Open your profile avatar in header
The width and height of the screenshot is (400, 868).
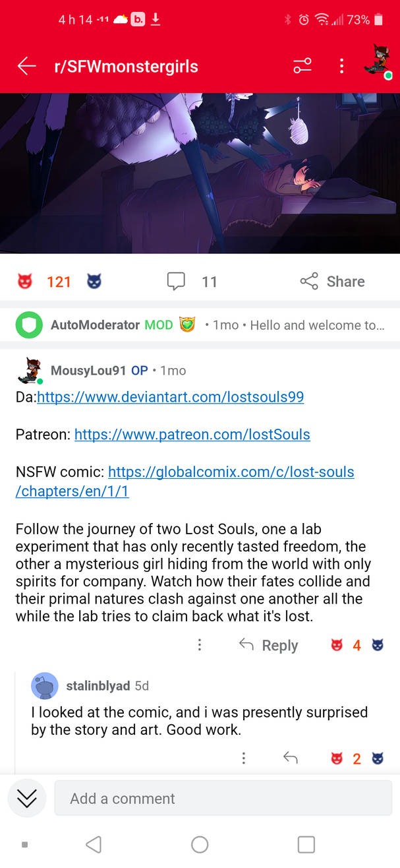coord(378,63)
